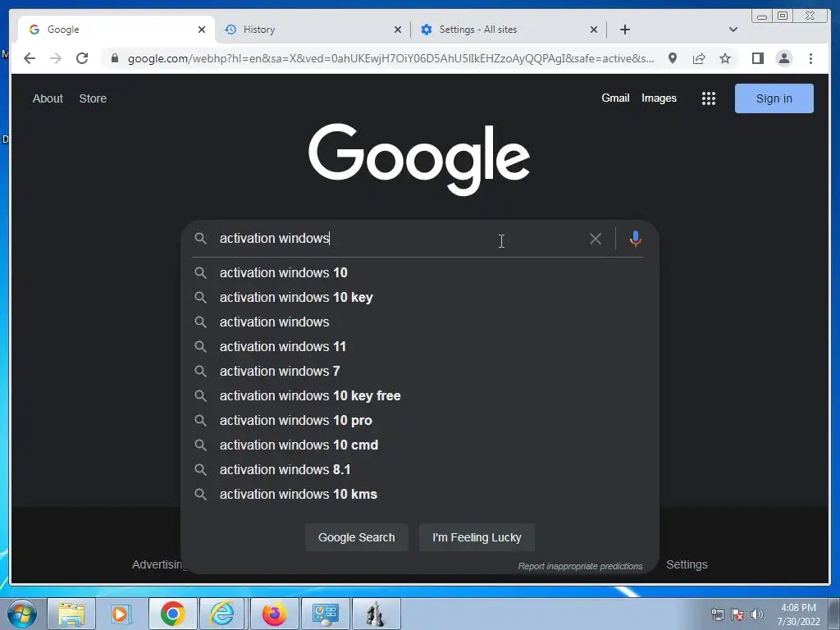Open Windows Explorer from taskbar
This screenshot has height=630, width=840.
tap(71, 614)
